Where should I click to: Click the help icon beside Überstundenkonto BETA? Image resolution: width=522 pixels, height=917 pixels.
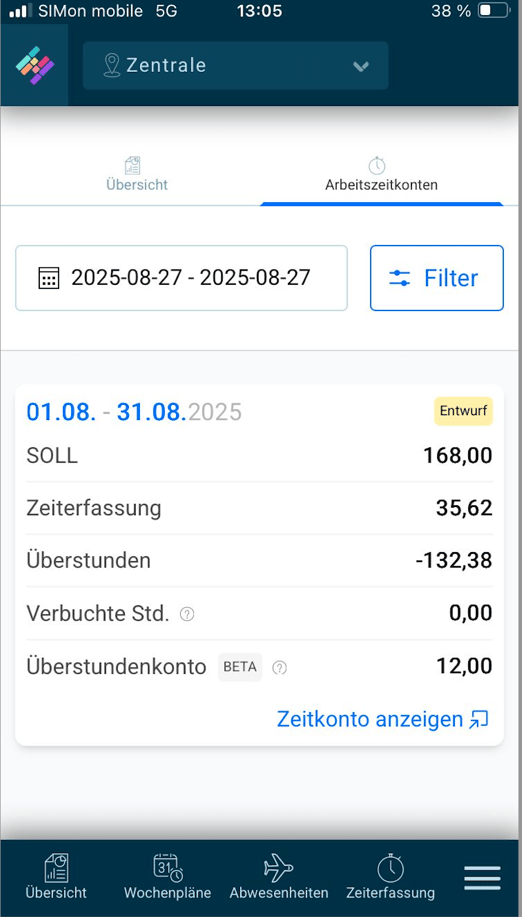coord(280,667)
